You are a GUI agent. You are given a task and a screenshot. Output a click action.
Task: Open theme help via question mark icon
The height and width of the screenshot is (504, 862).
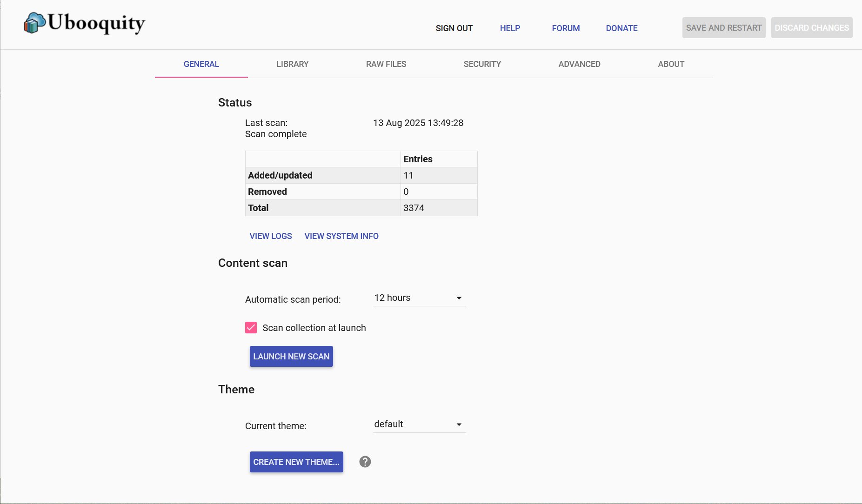[365, 462]
